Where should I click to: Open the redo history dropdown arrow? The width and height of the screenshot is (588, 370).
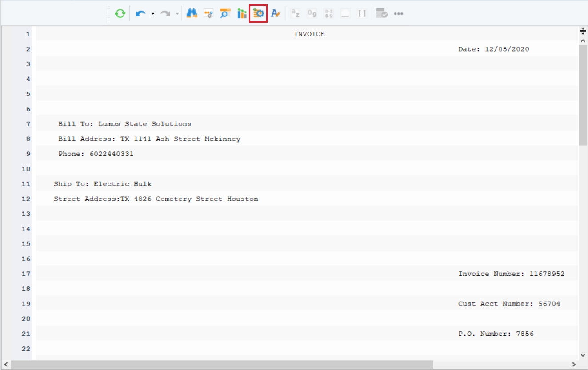[177, 14]
